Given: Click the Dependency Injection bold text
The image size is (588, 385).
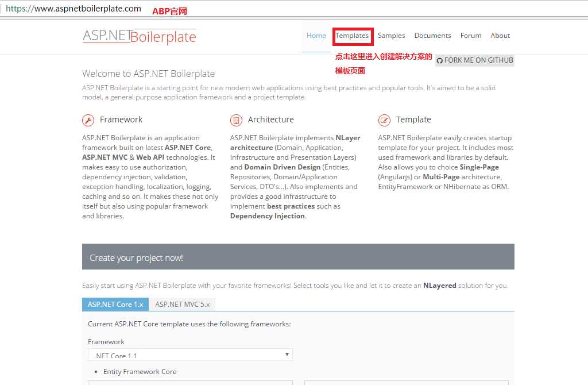Looking at the screenshot, I should [x=268, y=216].
